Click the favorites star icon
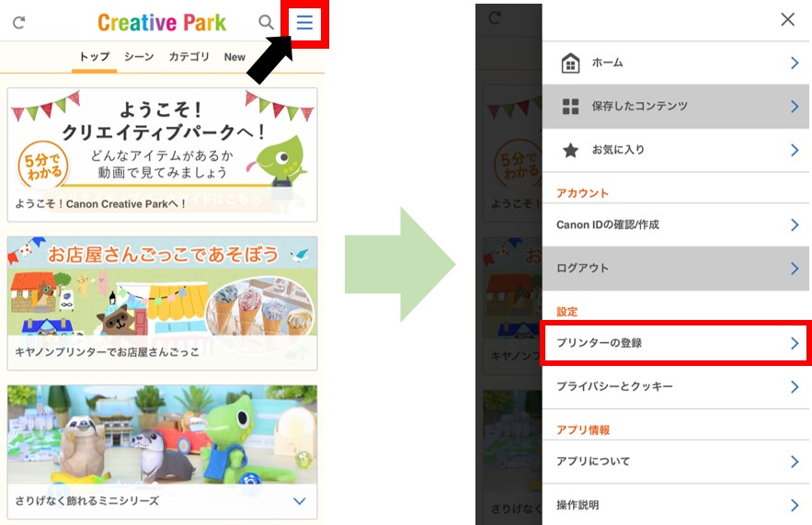Screen dimensions: 812x525 (570, 150)
